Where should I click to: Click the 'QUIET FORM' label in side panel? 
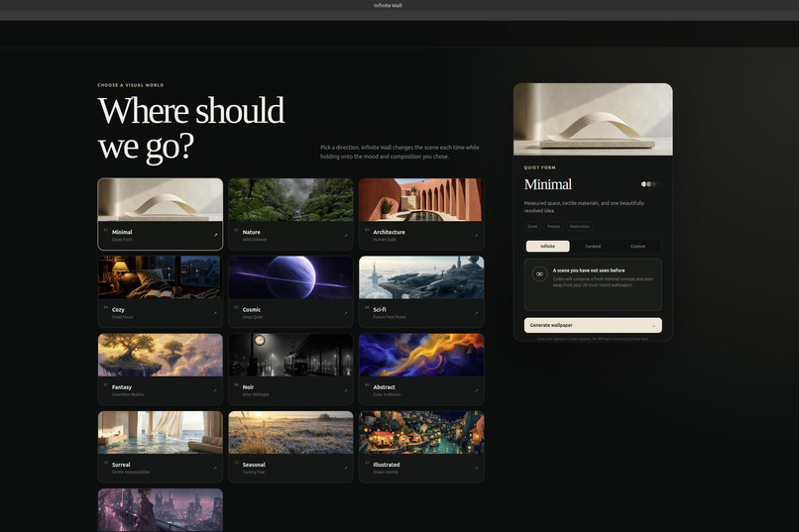click(x=539, y=167)
